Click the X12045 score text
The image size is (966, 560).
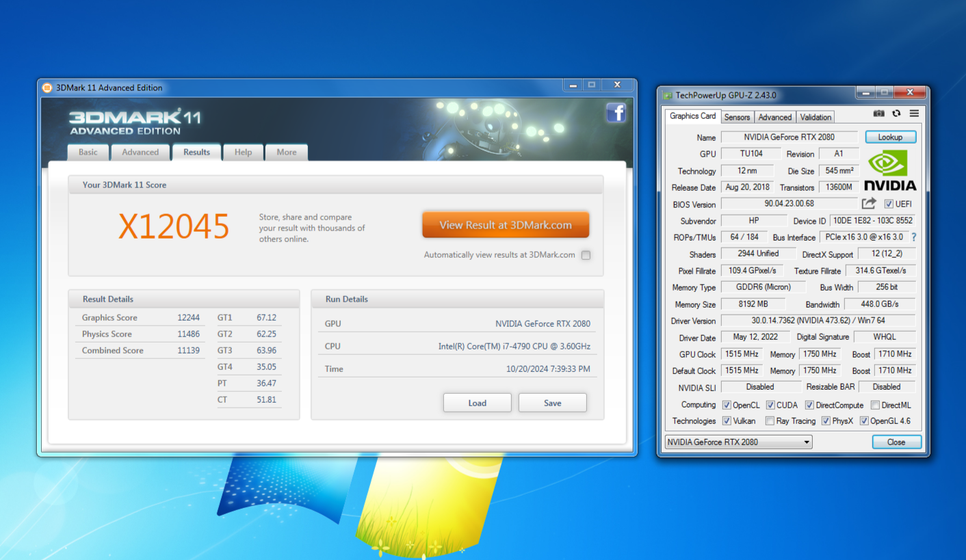pyautogui.click(x=174, y=226)
